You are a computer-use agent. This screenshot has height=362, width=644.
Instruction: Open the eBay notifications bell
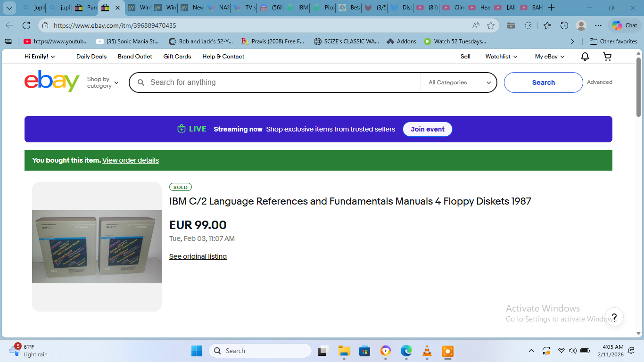click(x=585, y=57)
